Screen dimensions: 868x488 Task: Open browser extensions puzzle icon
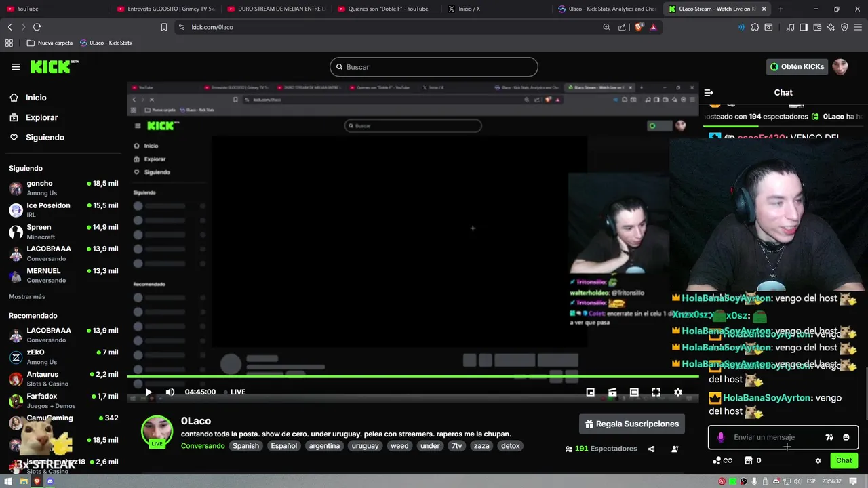point(755,27)
